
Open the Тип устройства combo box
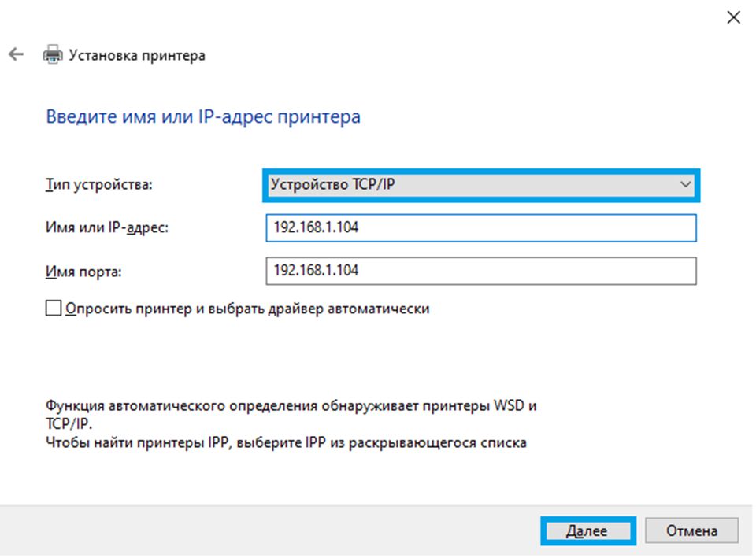(x=480, y=185)
